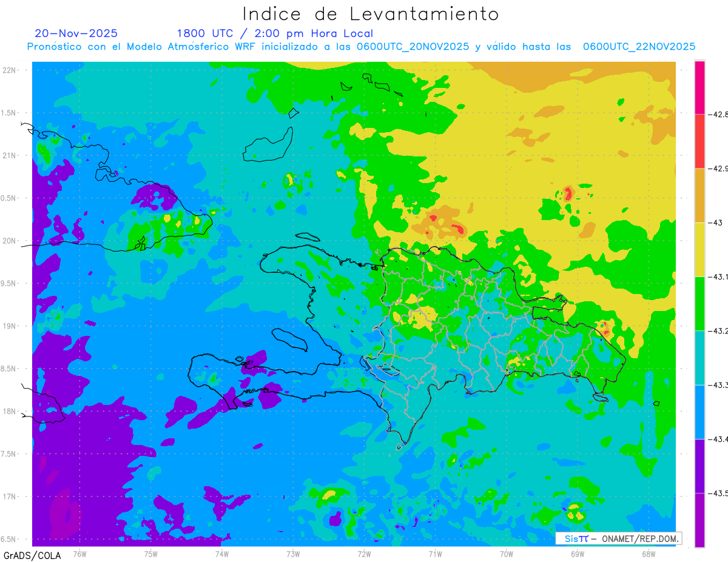This screenshot has width=728, height=562.
Task: Pick the purple swatch below -43.5
Action: pos(700,520)
